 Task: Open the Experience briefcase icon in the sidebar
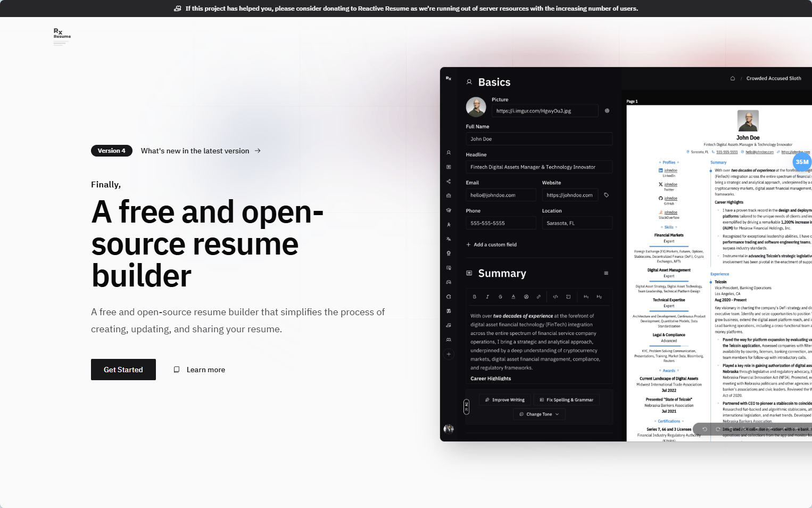pyautogui.click(x=449, y=195)
